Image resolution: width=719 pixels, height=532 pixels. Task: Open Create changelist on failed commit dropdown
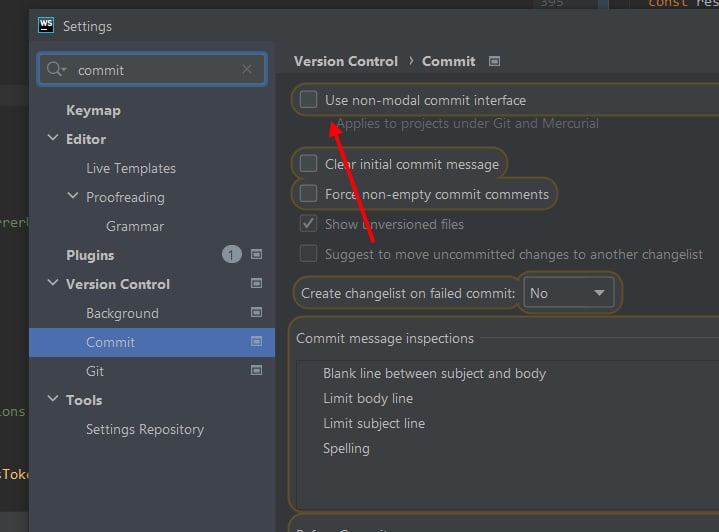[569, 293]
